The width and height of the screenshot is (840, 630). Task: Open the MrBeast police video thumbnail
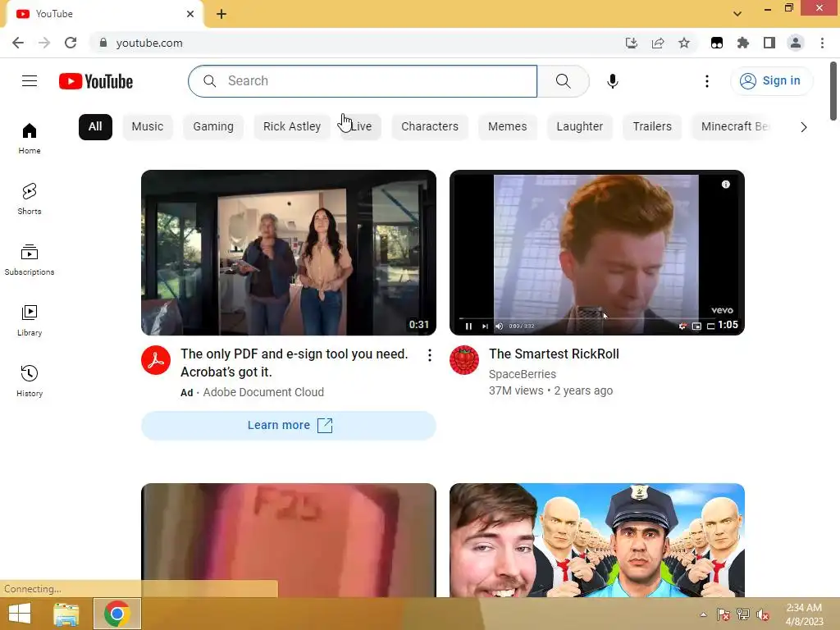(x=597, y=540)
